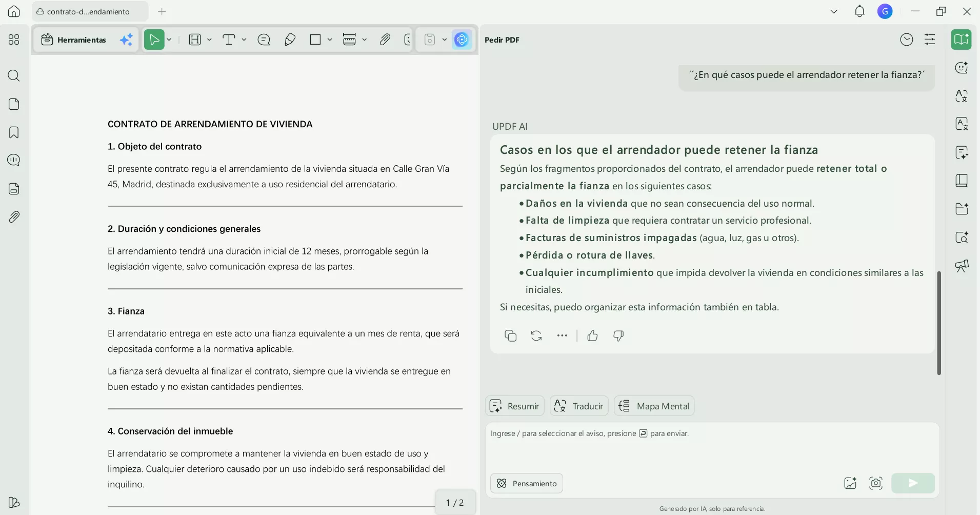The width and height of the screenshot is (980, 515).
Task: Open the thumbnails grid panel in left sidebar
Action: click(14, 39)
